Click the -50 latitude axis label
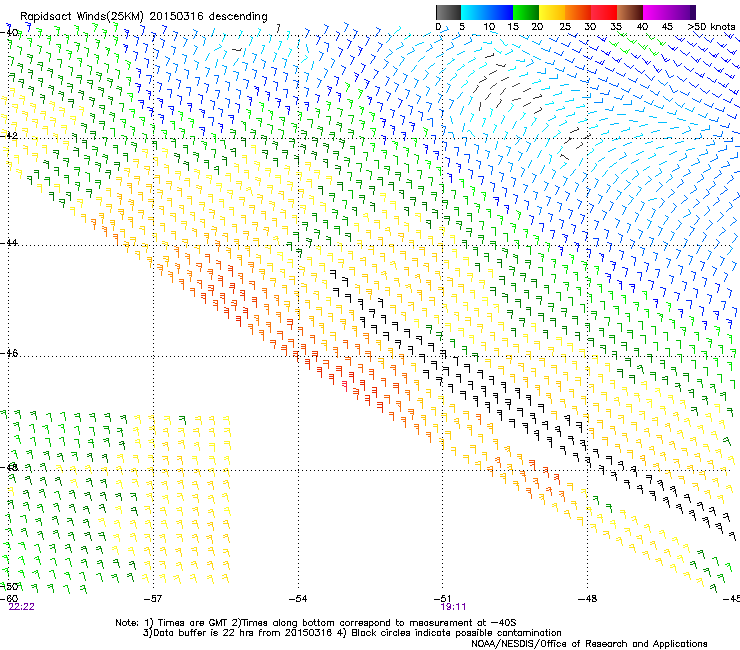 (9, 586)
